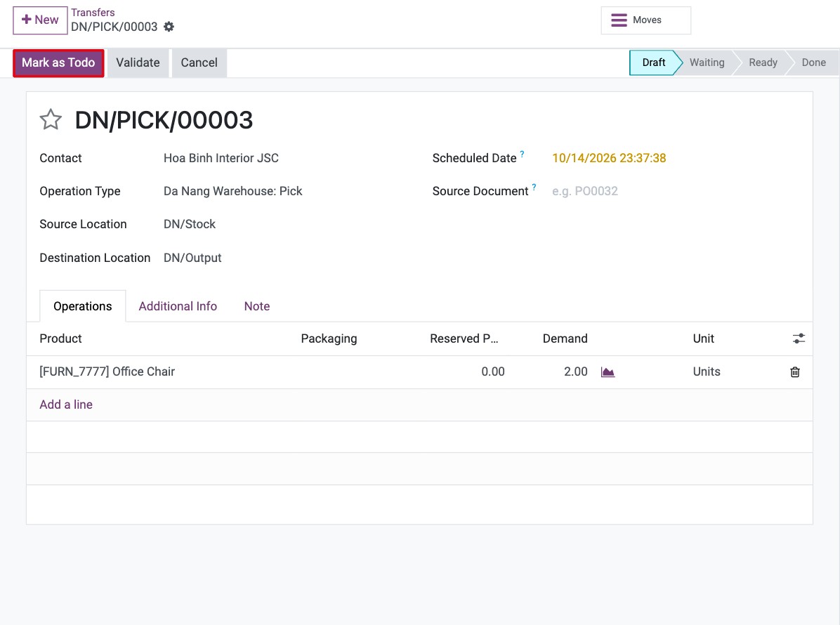
Task: Click the reserved quantity 0.00 cell
Action: click(493, 371)
